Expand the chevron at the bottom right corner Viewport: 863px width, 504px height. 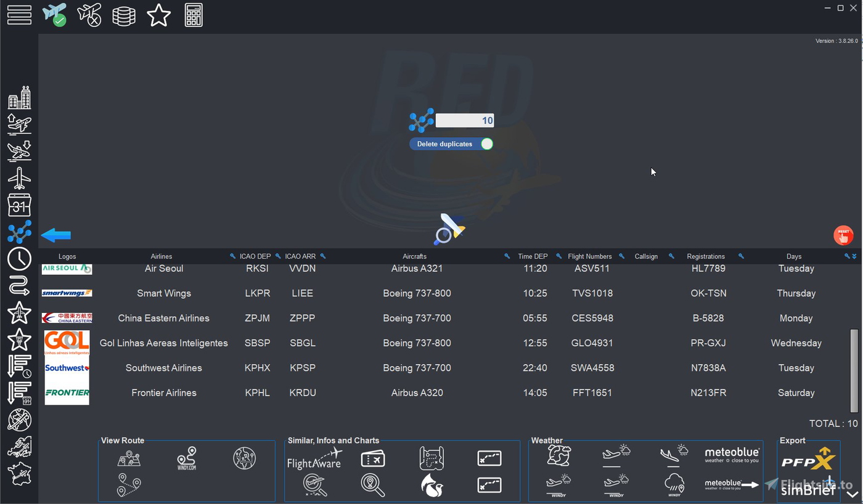pos(853,493)
